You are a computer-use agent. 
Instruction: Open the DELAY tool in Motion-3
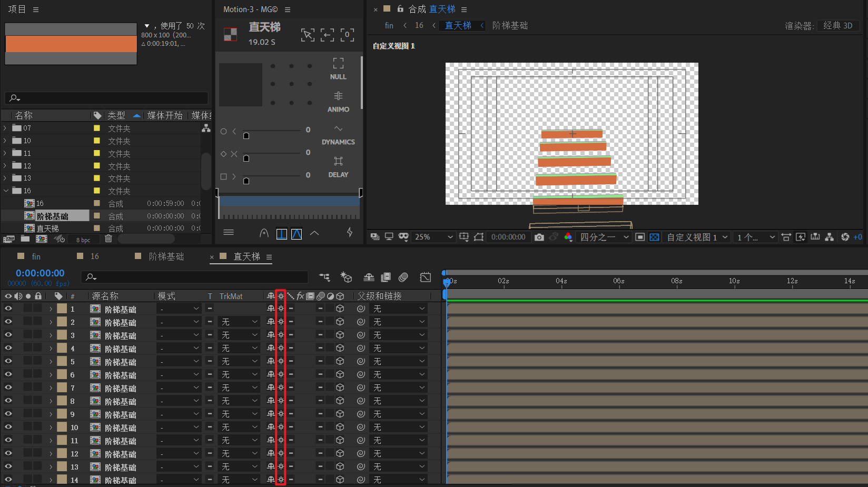pyautogui.click(x=338, y=167)
